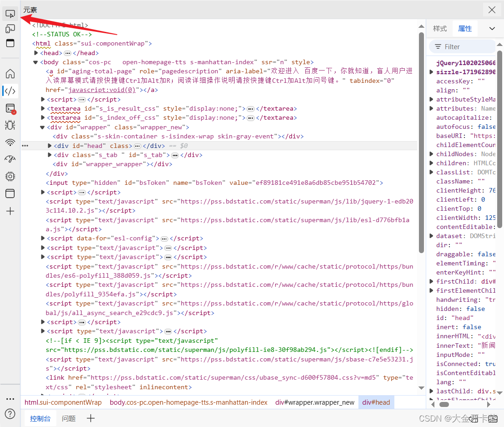This screenshot has width=504, height=427.
Task: Open the Console tool icon with error badge
Action: pos(10,109)
